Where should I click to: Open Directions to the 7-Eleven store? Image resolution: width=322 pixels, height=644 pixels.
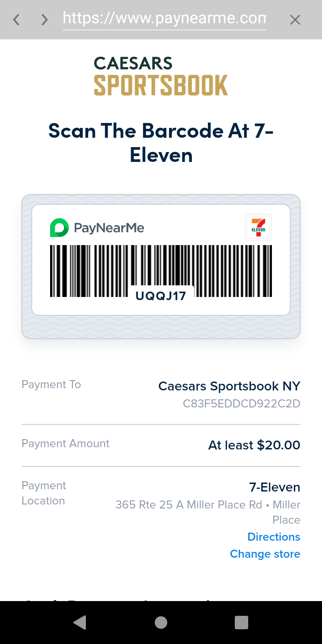pyautogui.click(x=274, y=537)
